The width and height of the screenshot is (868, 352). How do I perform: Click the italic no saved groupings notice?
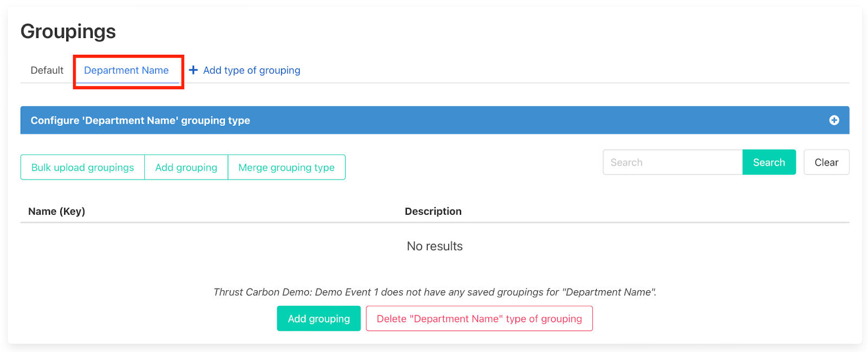coord(435,292)
